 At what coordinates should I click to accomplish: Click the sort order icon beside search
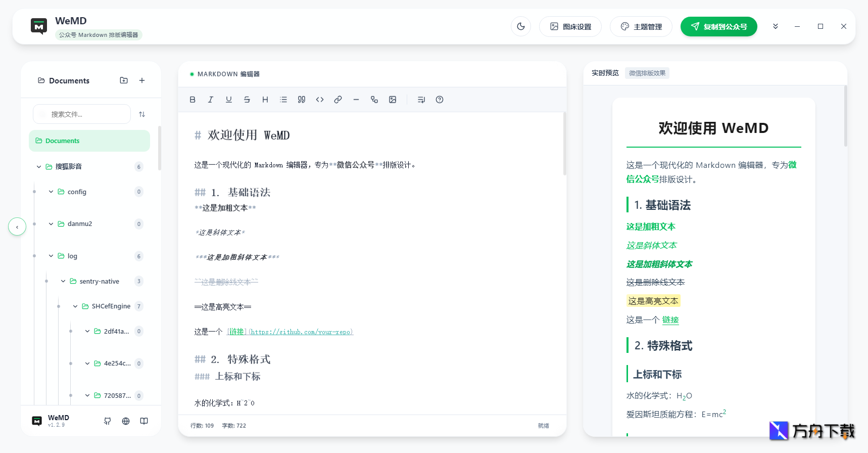click(x=142, y=114)
